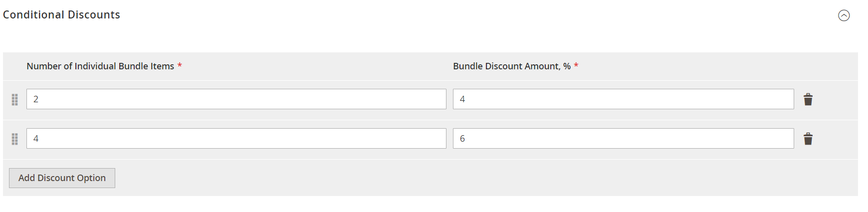Click the Conditional Discounts section title
Image resolution: width=868 pixels, height=212 pixels.
[x=61, y=15]
